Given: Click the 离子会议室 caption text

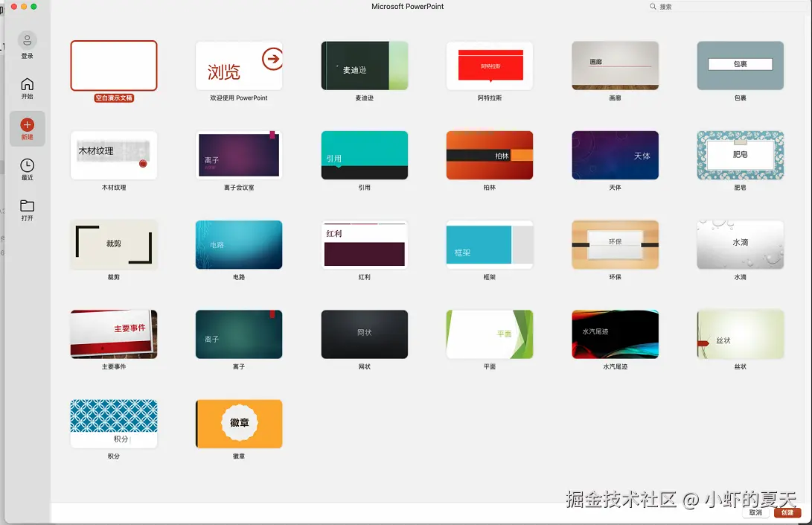Looking at the screenshot, I should (x=239, y=188).
